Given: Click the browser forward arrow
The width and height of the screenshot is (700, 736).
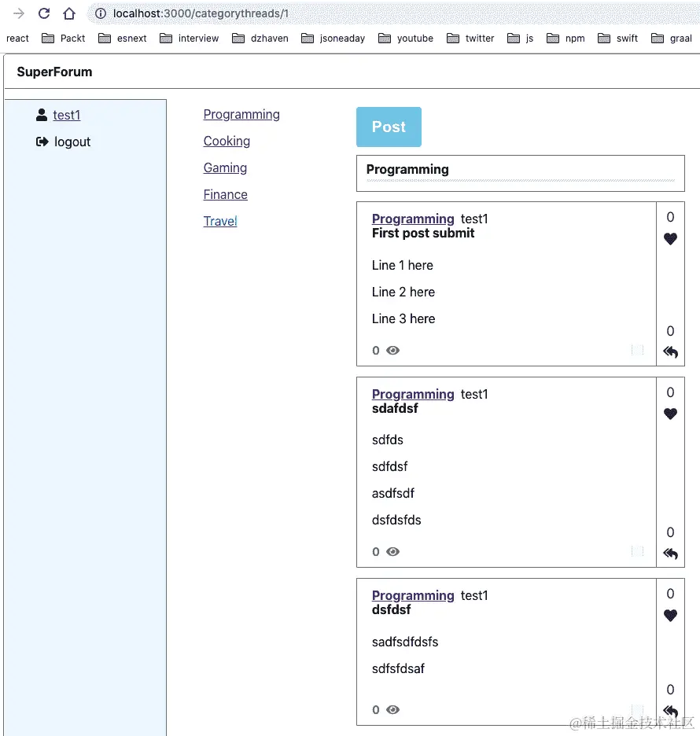Looking at the screenshot, I should click(x=18, y=13).
